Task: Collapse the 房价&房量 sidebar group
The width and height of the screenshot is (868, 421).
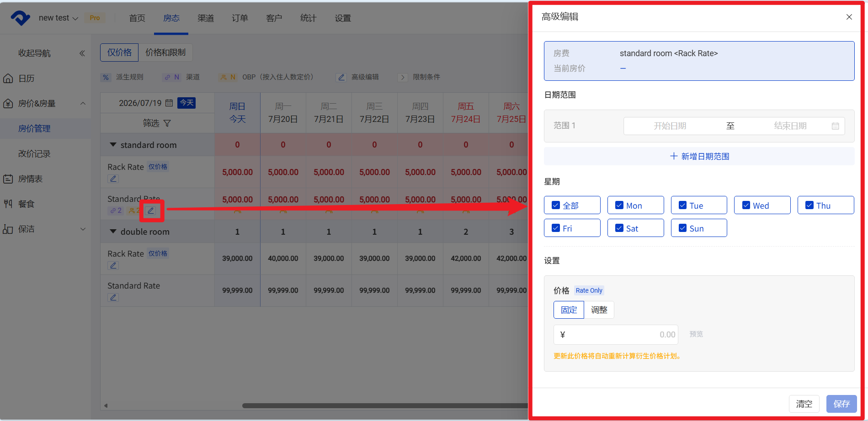Action: (x=83, y=104)
